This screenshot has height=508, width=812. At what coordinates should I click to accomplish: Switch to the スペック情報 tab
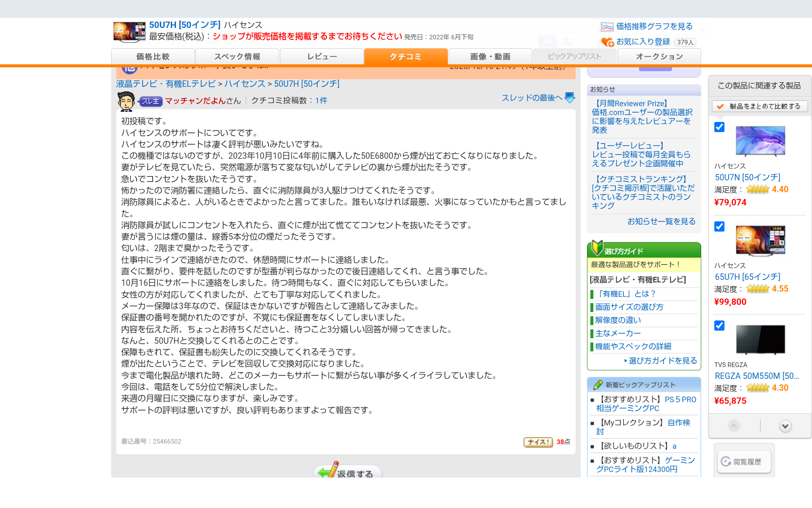coord(237,57)
